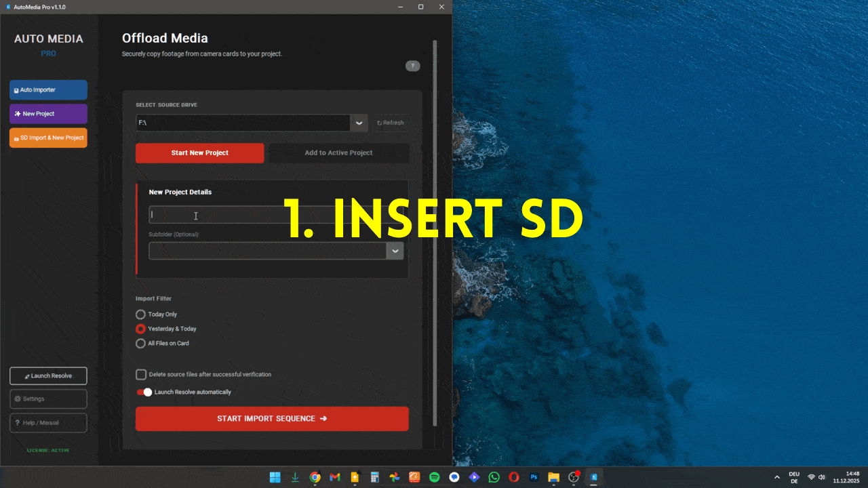The width and height of the screenshot is (868, 488).
Task: Launch Opera browser from the taskbar
Action: click(514, 477)
